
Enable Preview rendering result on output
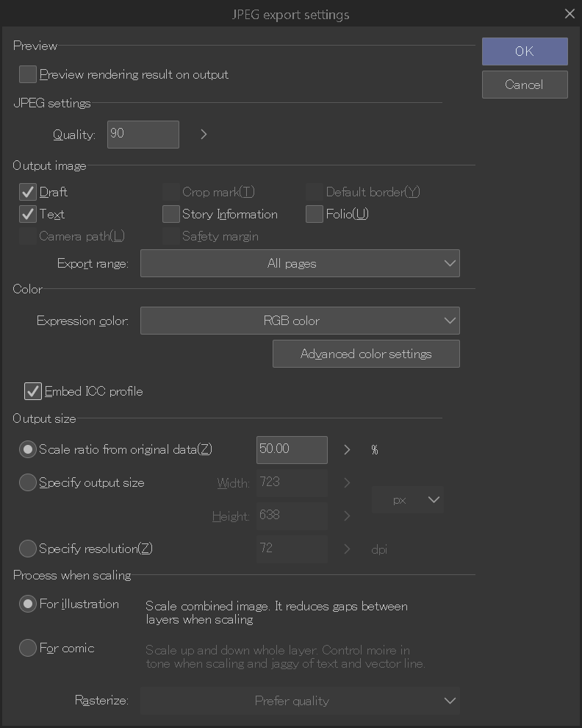(x=28, y=74)
